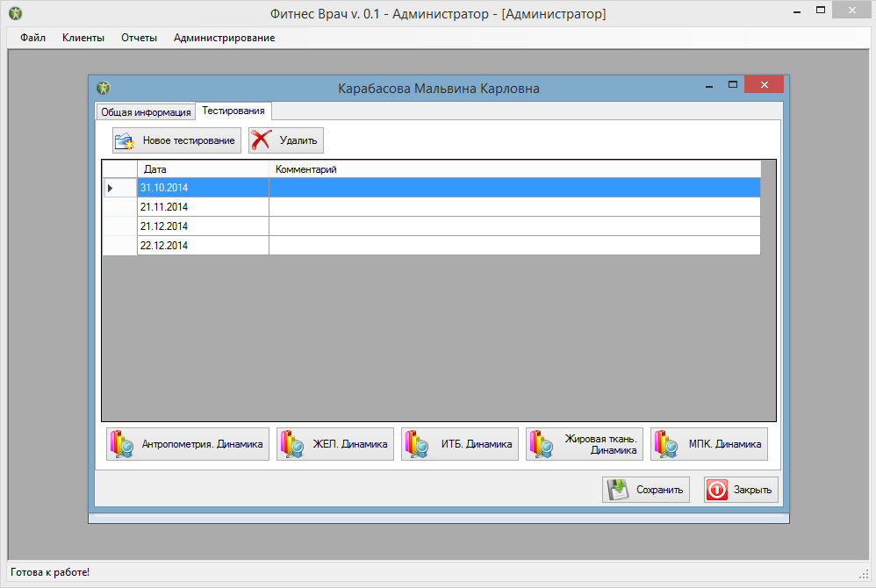Click the Жировая ткань. Динамика chart icon
Image resolution: width=876 pixels, height=588 pixels.
point(540,443)
